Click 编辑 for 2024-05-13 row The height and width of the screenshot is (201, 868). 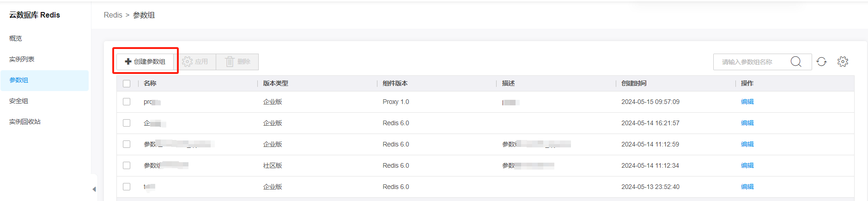(x=747, y=187)
